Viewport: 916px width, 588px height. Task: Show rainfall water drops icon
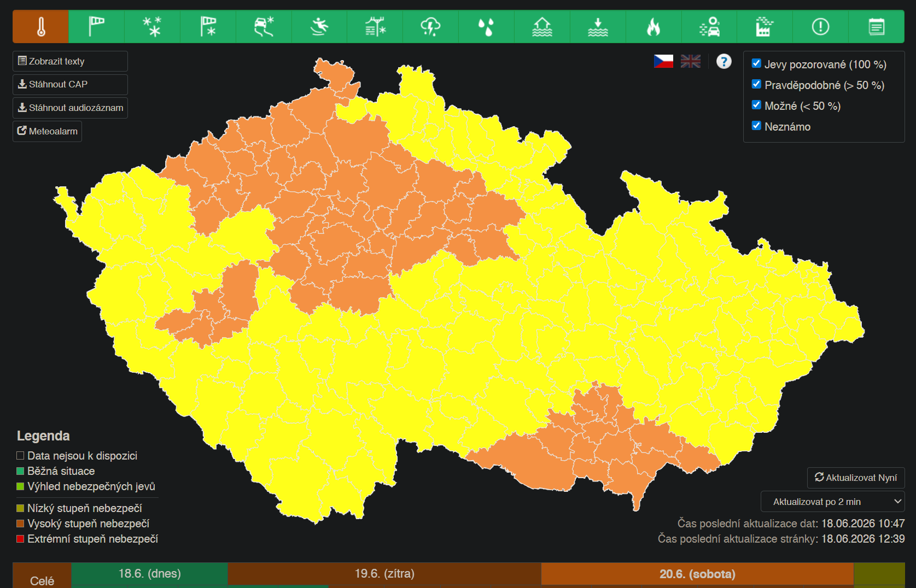click(487, 26)
